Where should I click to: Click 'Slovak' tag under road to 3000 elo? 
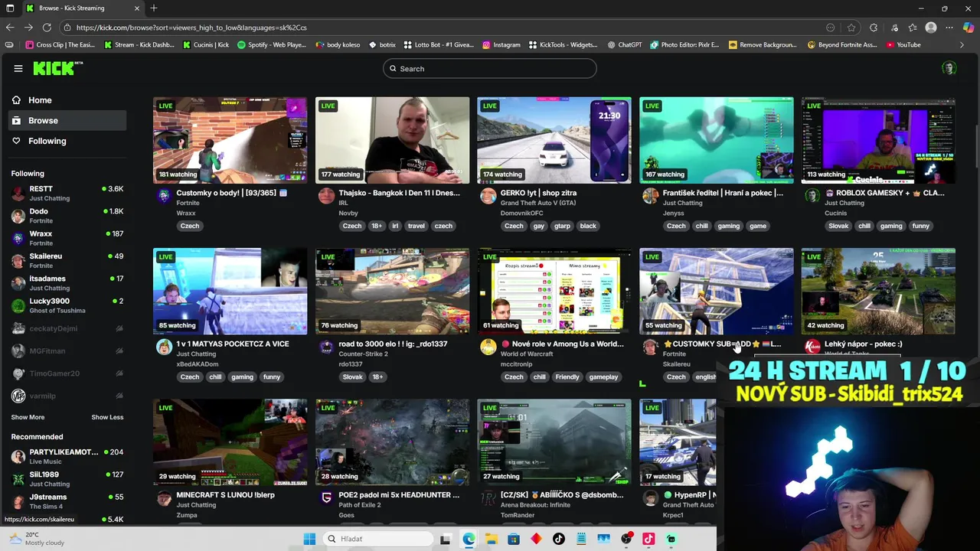pyautogui.click(x=353, y=377)
